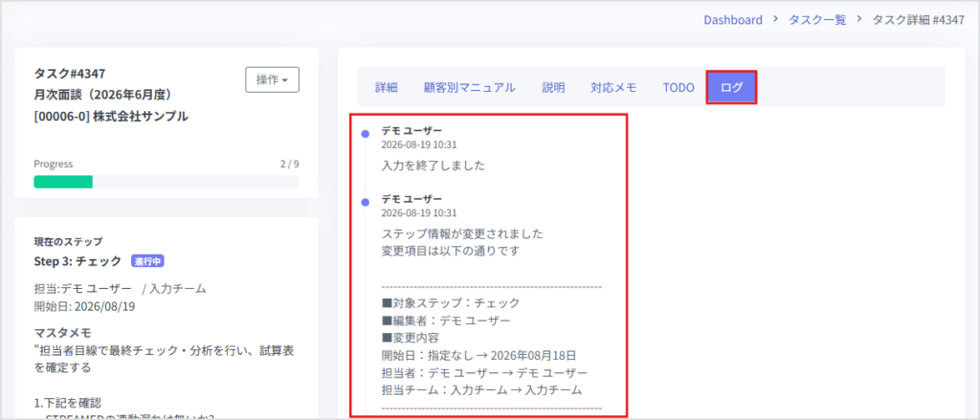Click the first log timeline dot
The width and height of the screenshot is (980, 420).
(x=365, y=134)
